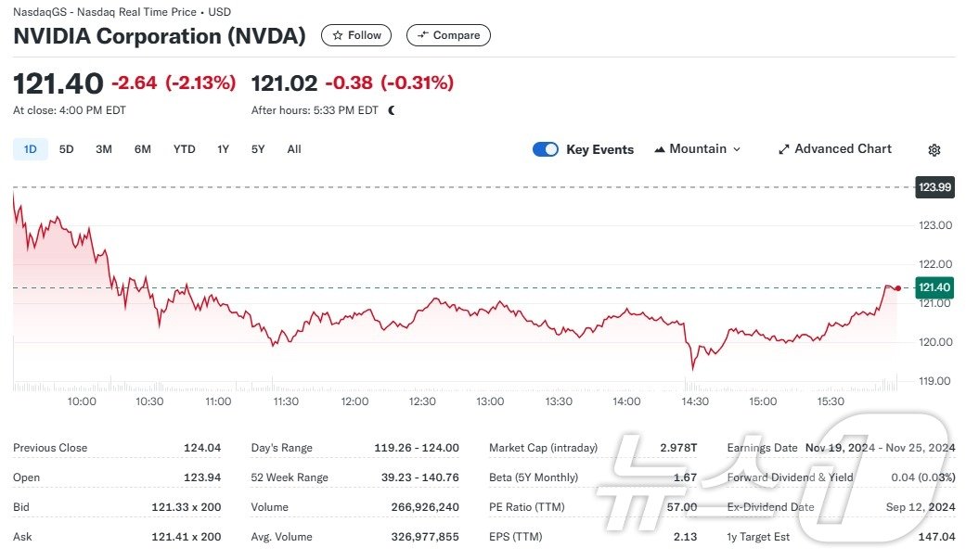Click EPS (TTM) value 2.13
This screenshot has height=560, width=966.
pos(685,537)
